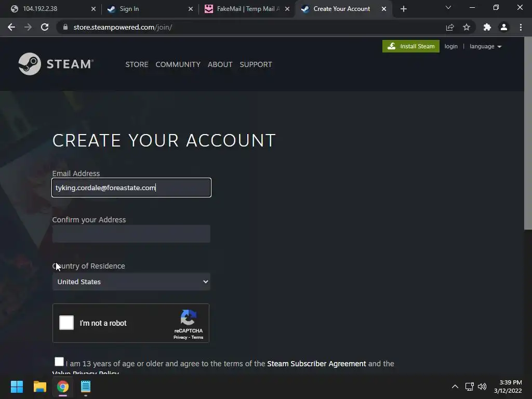Click the Email Address input field
Screen dimensions: 532x399
coord(131,188)
